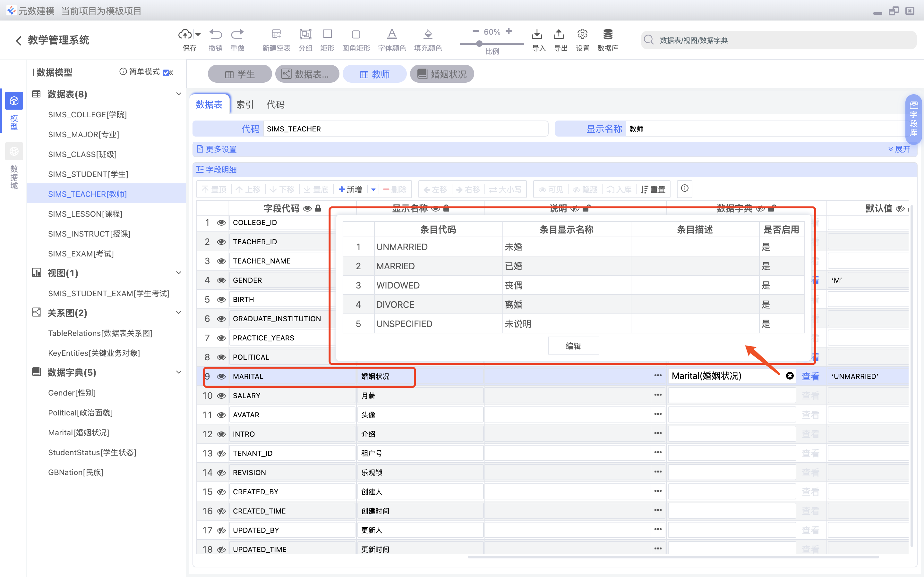Click the zoom scale slider handle
Viewport: 924px width, 577px height.
[479, 44]
